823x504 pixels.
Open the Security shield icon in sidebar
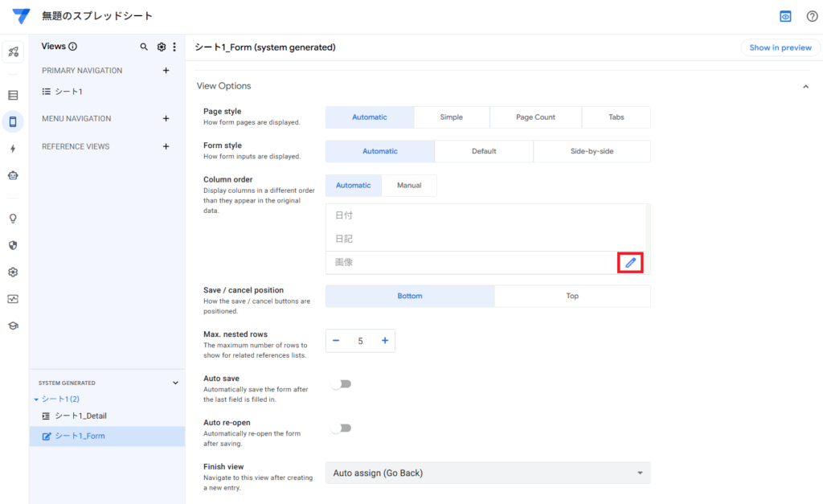pyautogui.click(x=13, y=245)
